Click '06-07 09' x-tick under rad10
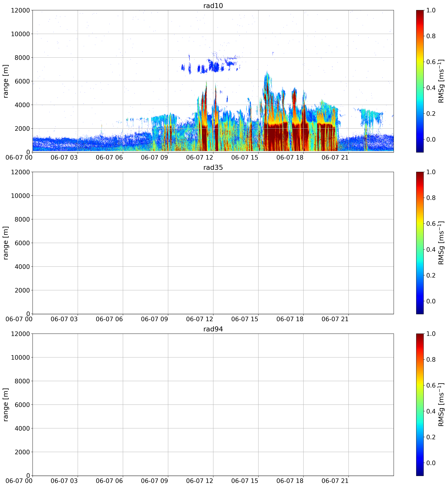The width and height of the screenshot is (448, 487). click(154, 158)
